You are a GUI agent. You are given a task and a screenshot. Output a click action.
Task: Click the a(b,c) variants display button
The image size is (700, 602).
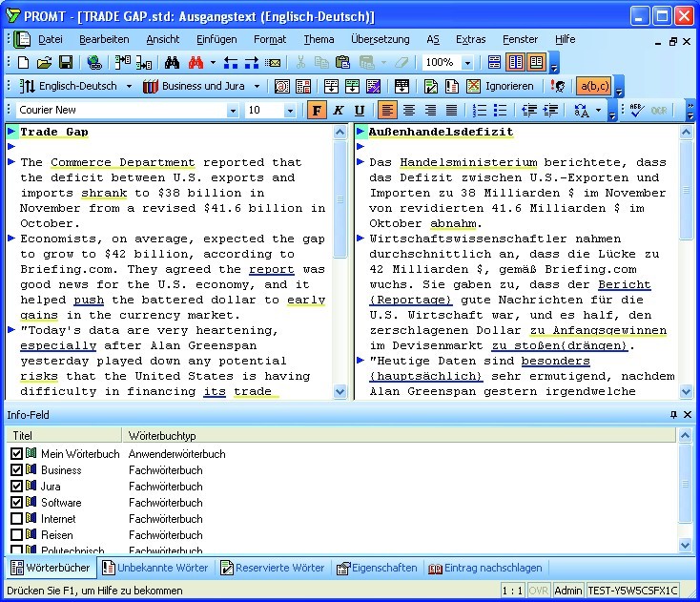tap(595, 86)
